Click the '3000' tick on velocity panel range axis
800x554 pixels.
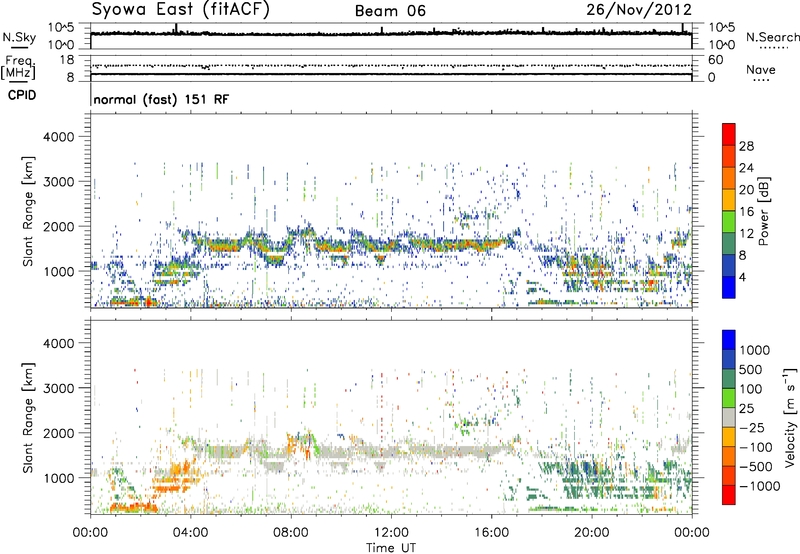(x=58, y=388)
